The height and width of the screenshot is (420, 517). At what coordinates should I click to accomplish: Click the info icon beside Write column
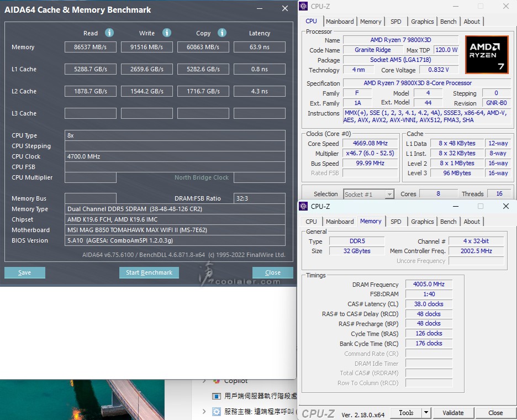[167, 33]
